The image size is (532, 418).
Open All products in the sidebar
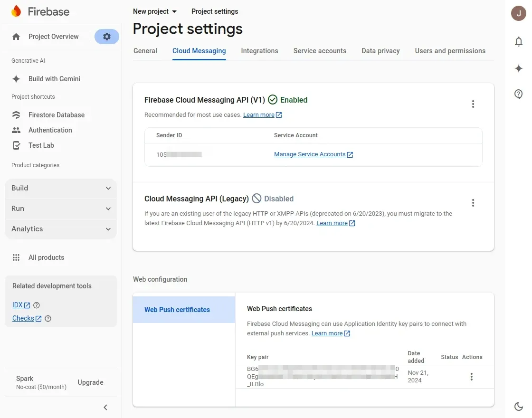coord(46,257)
